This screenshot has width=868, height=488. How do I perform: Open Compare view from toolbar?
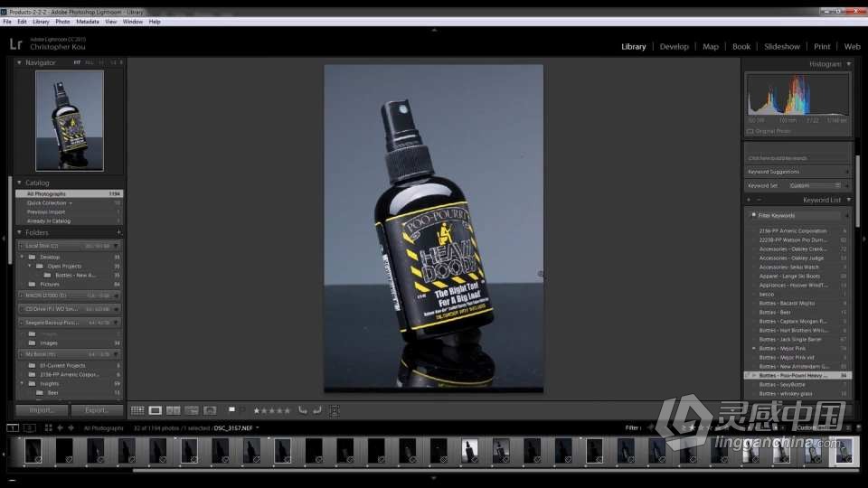coord(174,410)
